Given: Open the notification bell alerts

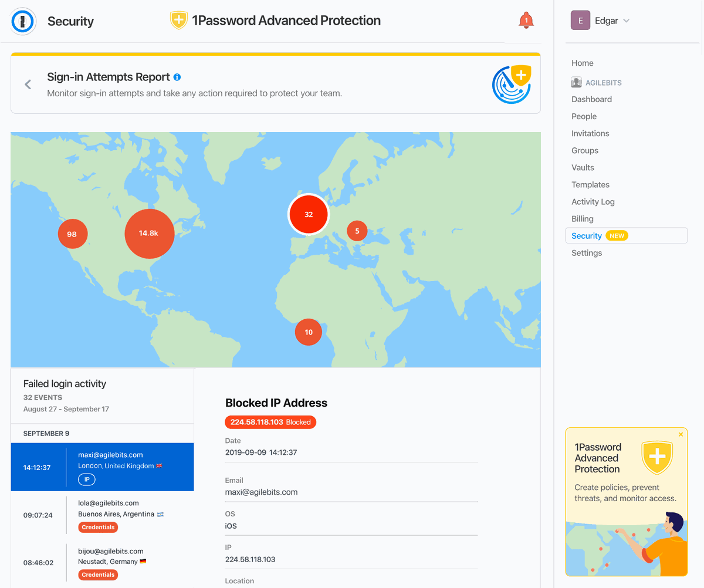Looking at the screenshot, I should pyautogui.click(x=526, y=21).
